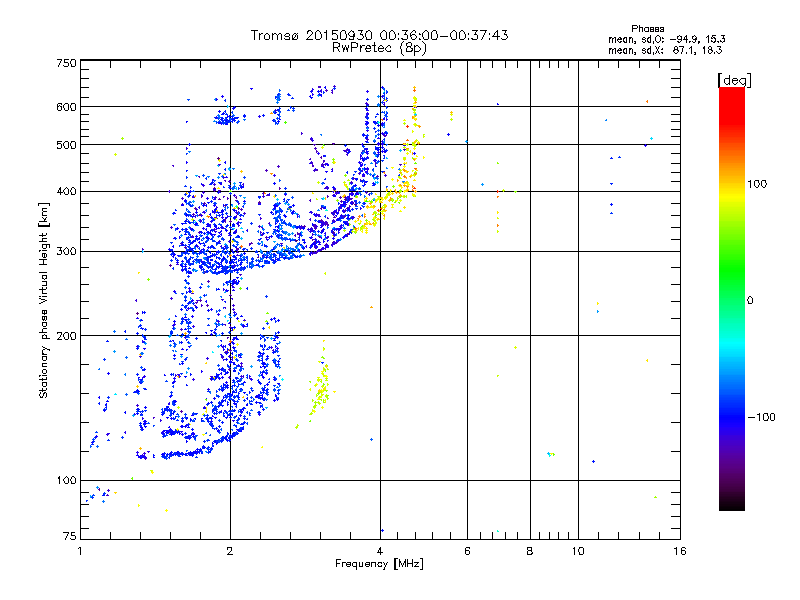
Task: Click the colorbar tick label '100'
Action: (757, 184)
